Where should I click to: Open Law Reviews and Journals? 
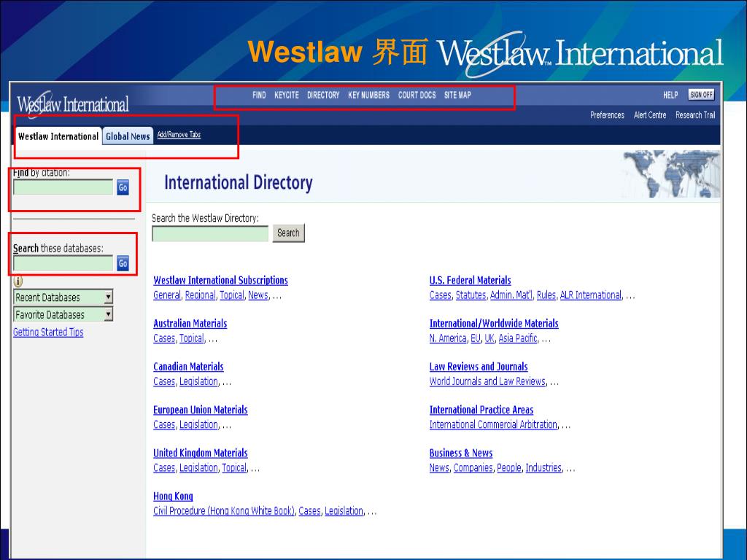click(x=479, y=367)
